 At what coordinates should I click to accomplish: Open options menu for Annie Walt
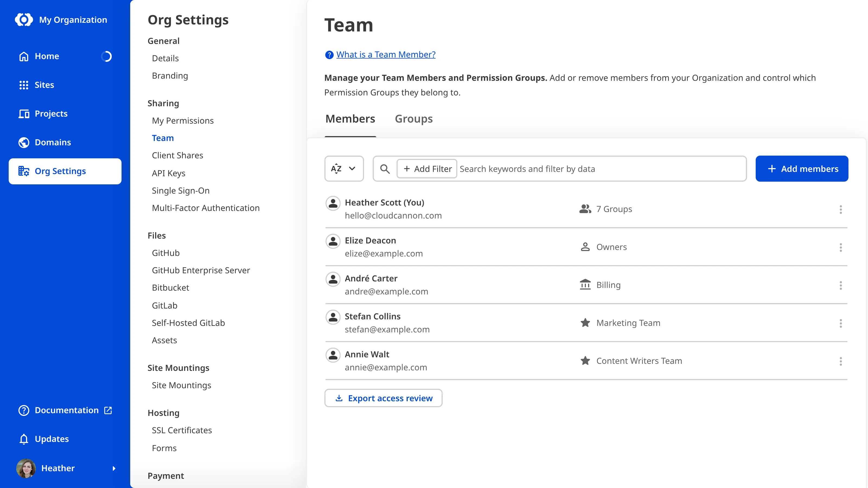[x=841, y=361]
